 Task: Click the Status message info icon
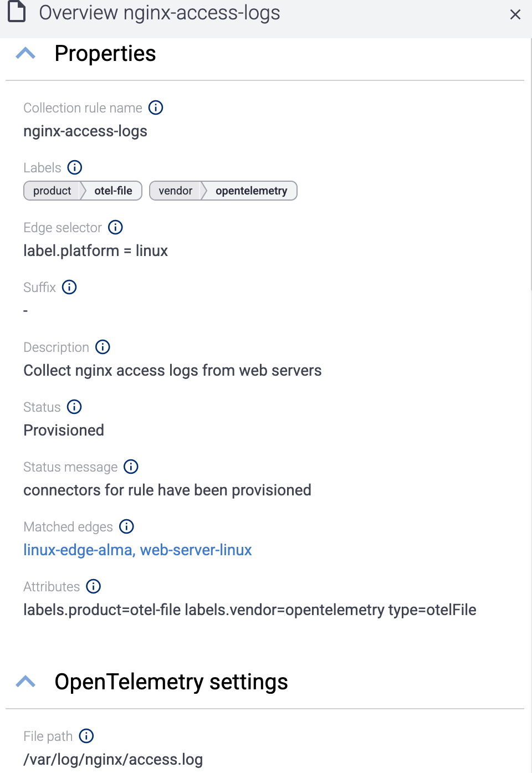(x=130, y=467)
